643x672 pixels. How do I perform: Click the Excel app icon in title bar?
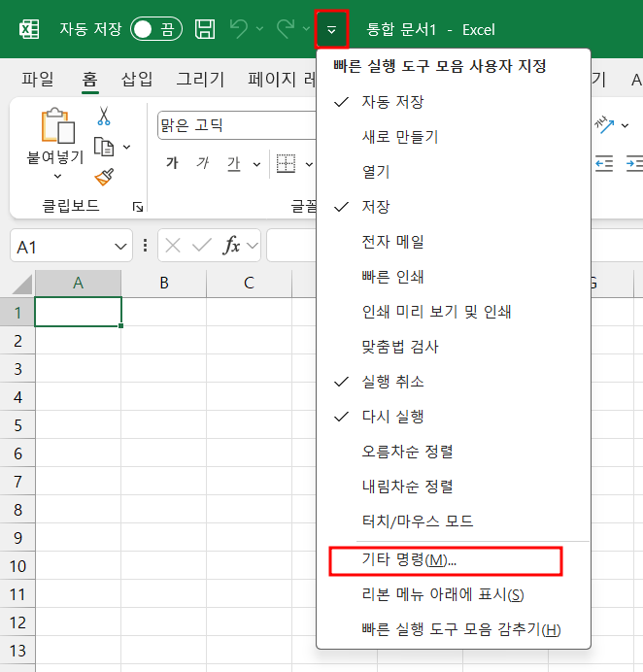tap(29, 29)
